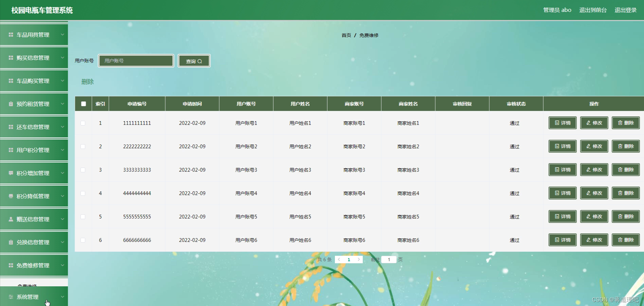Click the 用户账号 search input field
Image resolution: width=644 pixels, height=306 pixels.
(x=136, y=61)
